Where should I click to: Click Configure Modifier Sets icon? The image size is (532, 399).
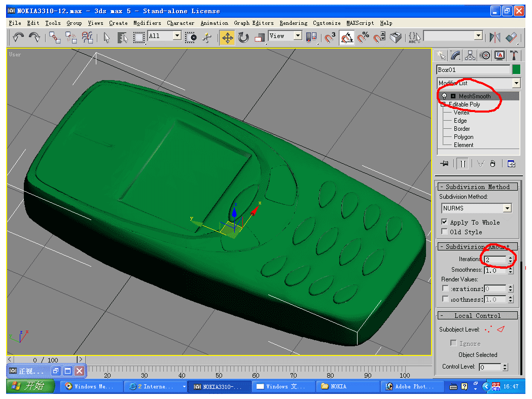click(x=511, y=164)
